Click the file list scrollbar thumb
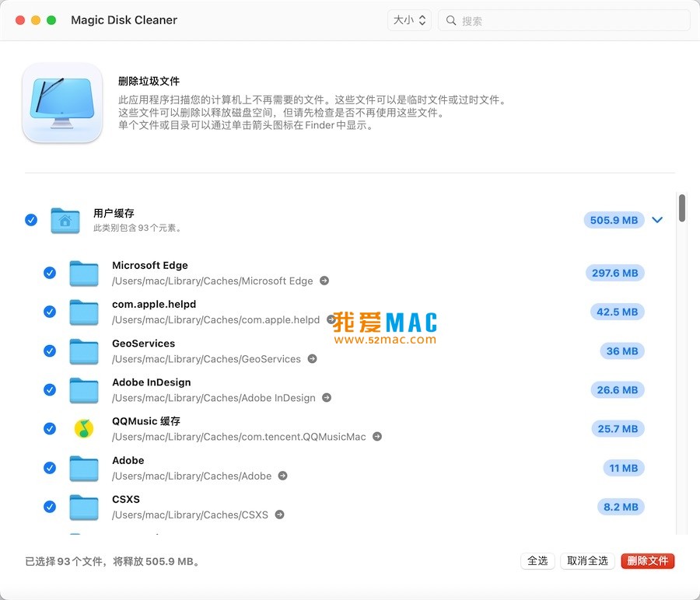The image size is (700, 600). (681, 208)
